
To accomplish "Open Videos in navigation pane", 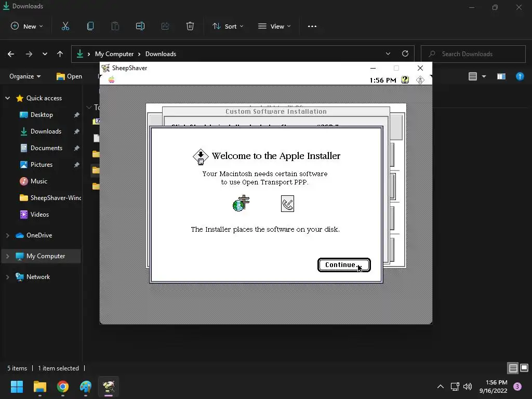I will pyautogui.click(x=39, y=215).
